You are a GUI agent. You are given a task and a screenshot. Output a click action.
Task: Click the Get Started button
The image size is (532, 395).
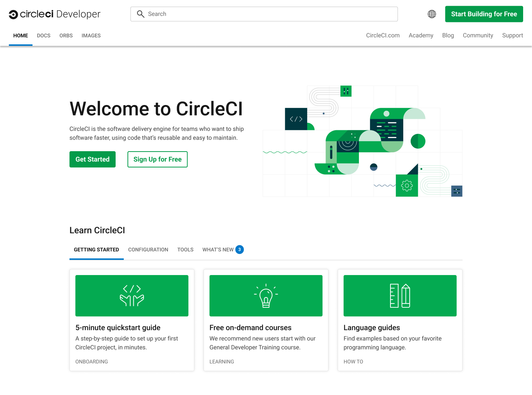93,159
